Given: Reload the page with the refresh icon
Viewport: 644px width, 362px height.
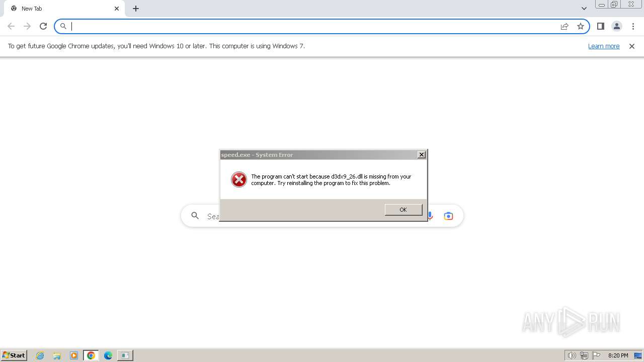Looking at the screenshot, I should [x=43, y=26].
